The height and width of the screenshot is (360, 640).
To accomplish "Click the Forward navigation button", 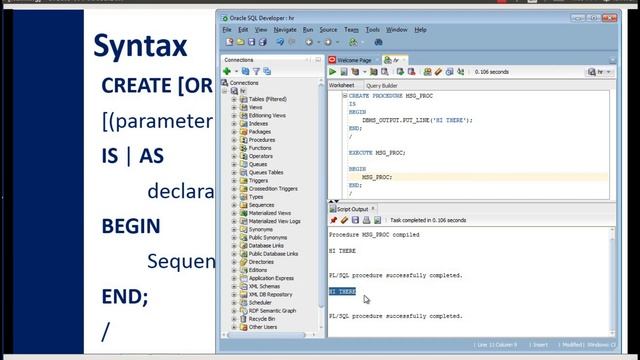I will (x=328, y=42).
